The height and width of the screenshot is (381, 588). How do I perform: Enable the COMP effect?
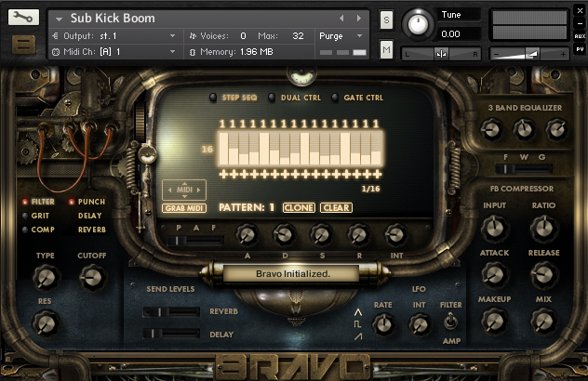(x=25, y=230)
